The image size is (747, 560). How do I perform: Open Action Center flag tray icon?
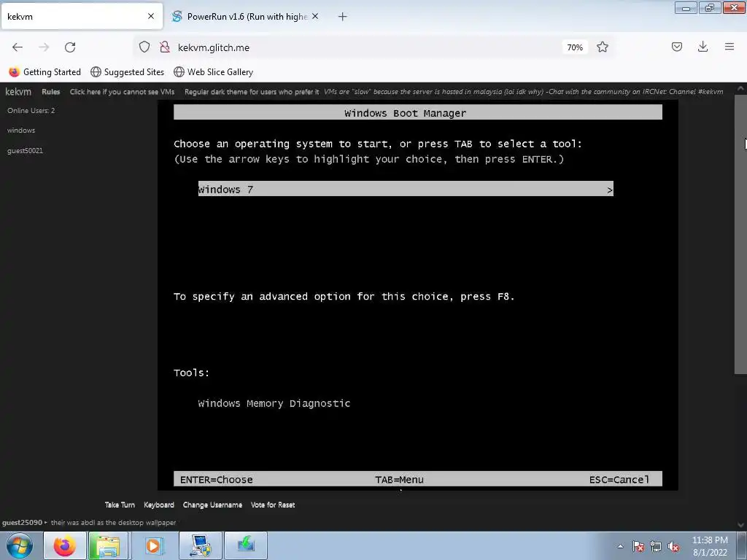pos(638,546)
